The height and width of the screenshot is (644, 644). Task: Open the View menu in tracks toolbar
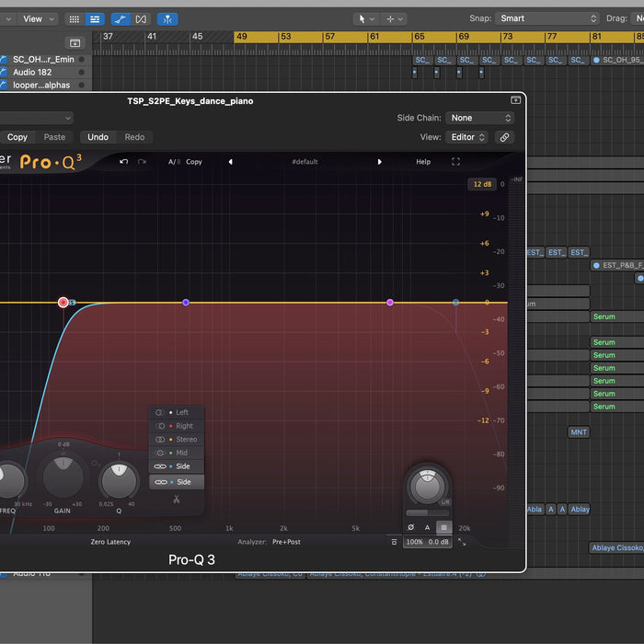(x=39, y=19)
